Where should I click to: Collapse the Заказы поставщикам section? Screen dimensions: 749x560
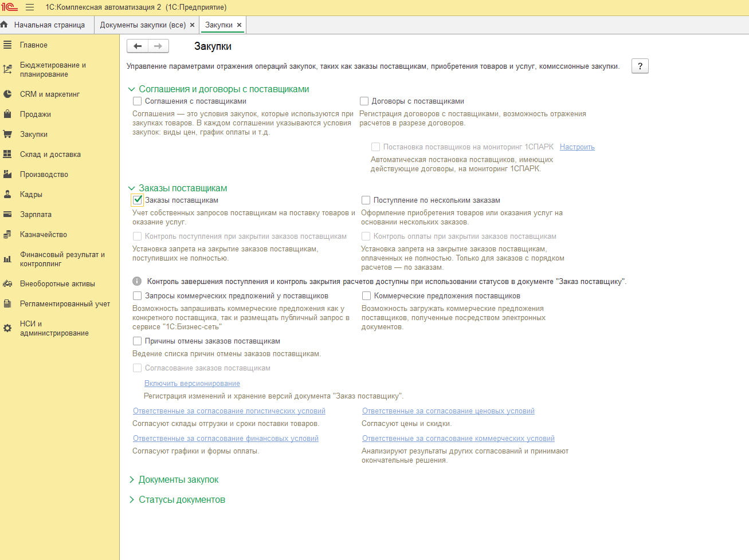(x=132, y=188)
